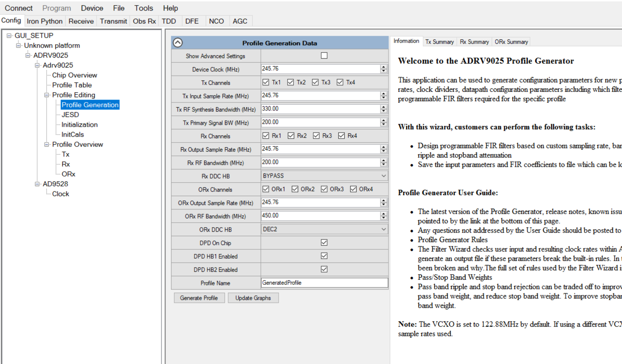The width and height of the screenshot is (622, 364).
Task: Toggle ORx4 channel checkbox
Action: [x=353, y=189]
